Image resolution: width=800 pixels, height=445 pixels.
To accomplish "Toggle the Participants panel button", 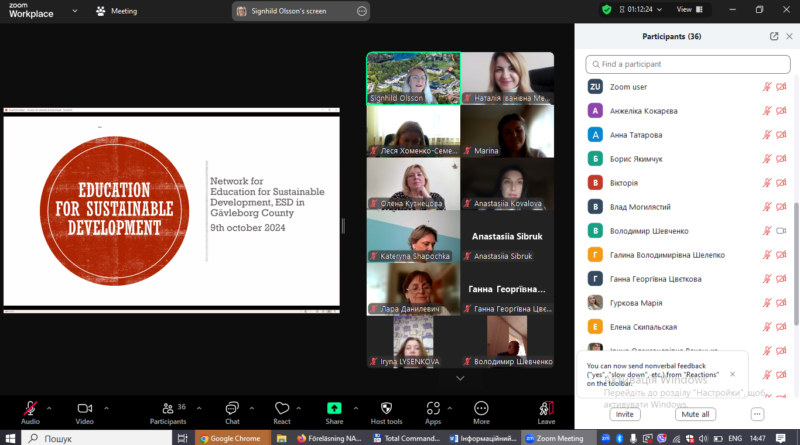I will pos(168,413).
